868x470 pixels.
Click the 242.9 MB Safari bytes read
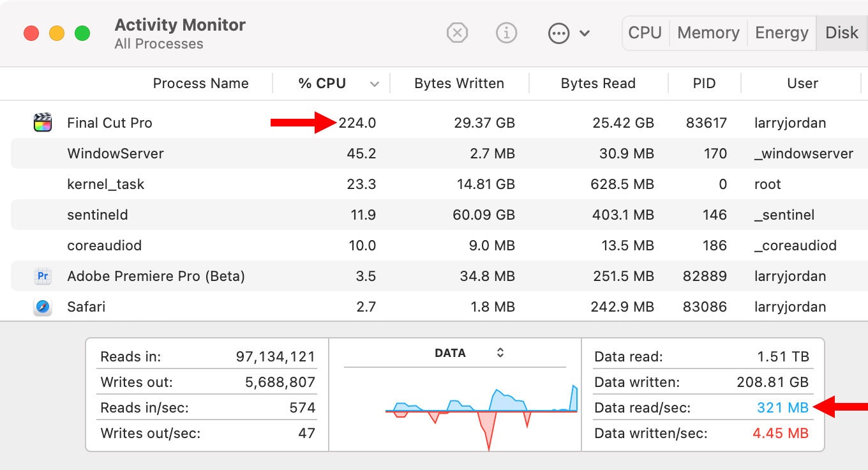(x=622, y=307)
